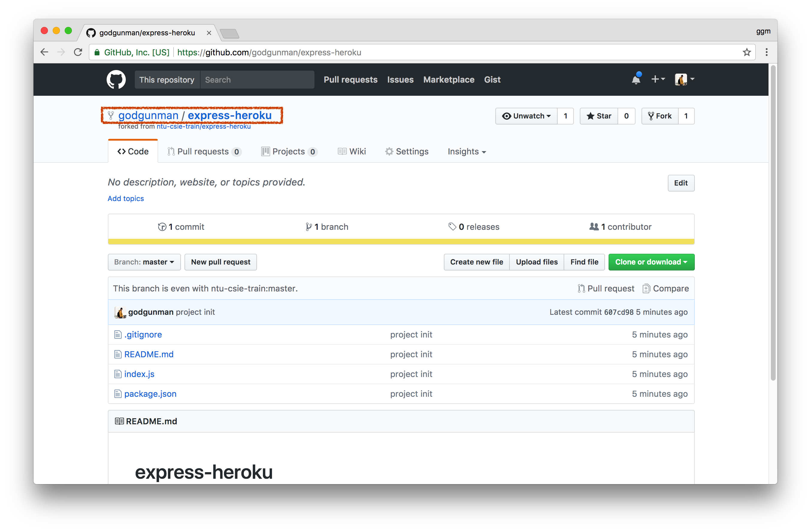Click Upload files

(x=537, y=262)
